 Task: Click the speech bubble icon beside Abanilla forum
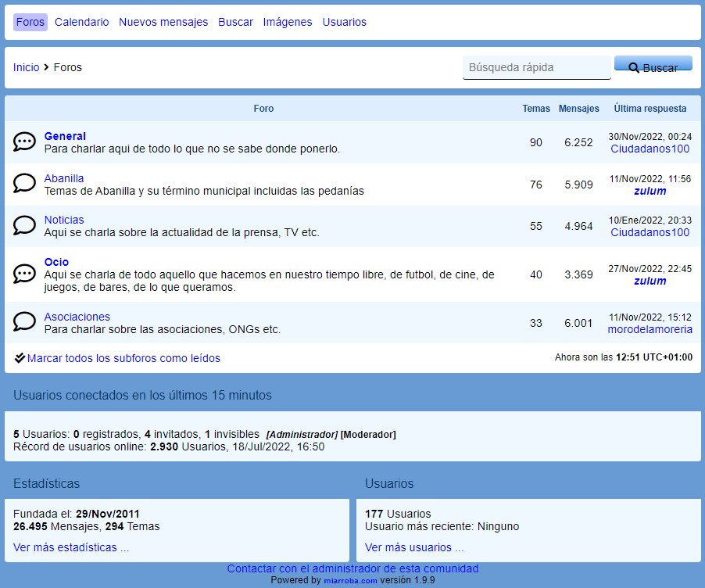(24, 184)
